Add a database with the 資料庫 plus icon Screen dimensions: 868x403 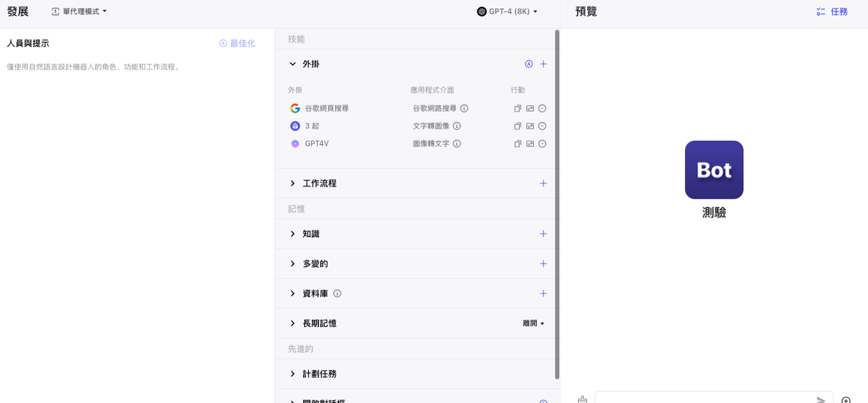point(543,294)
